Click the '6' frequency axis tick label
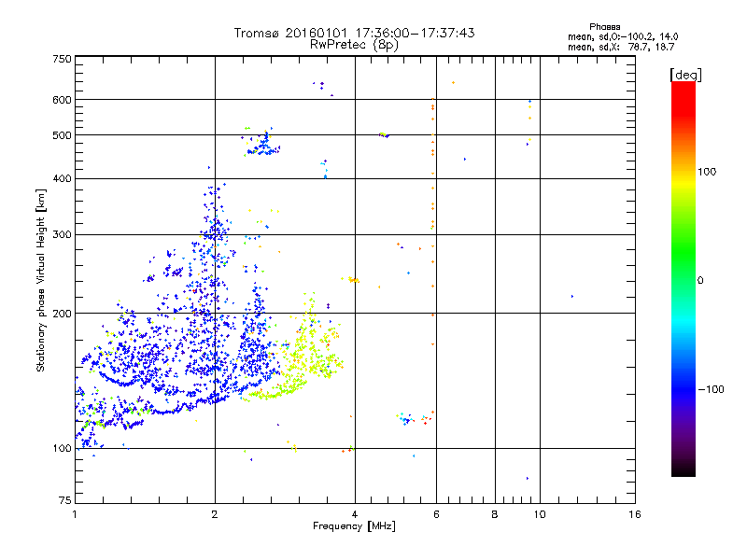The width and height of the screenshot is (747, 560). [x=436, y=514]
